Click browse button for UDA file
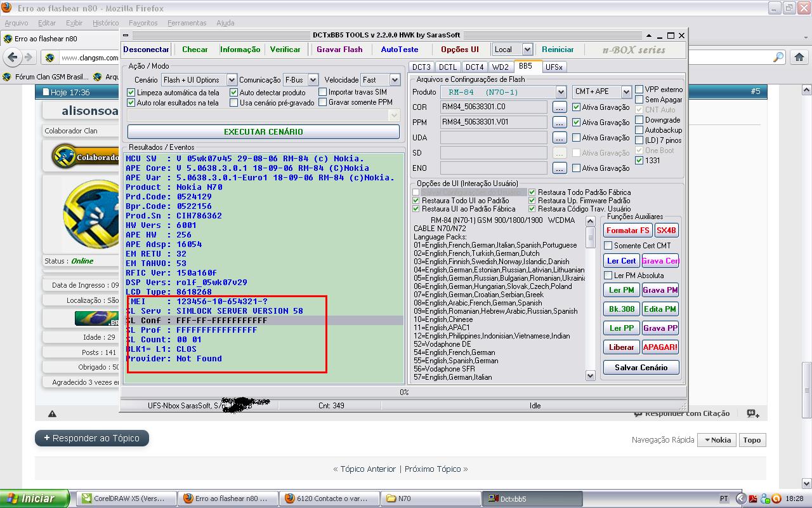Screen dimensions: 812x508 click(x=559, y=137)
